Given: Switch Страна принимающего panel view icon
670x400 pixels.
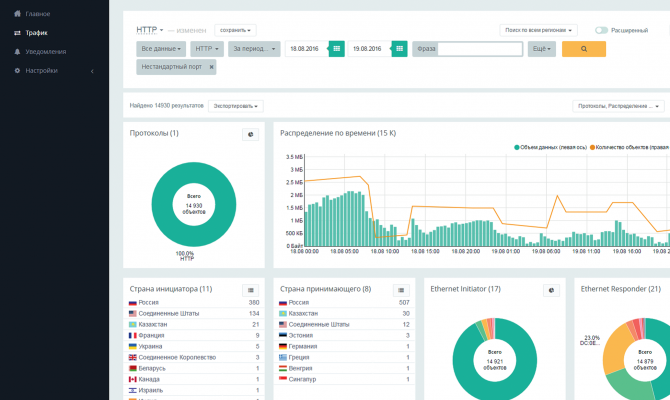Looking at the screenshot, I should (x=401, y=291).
